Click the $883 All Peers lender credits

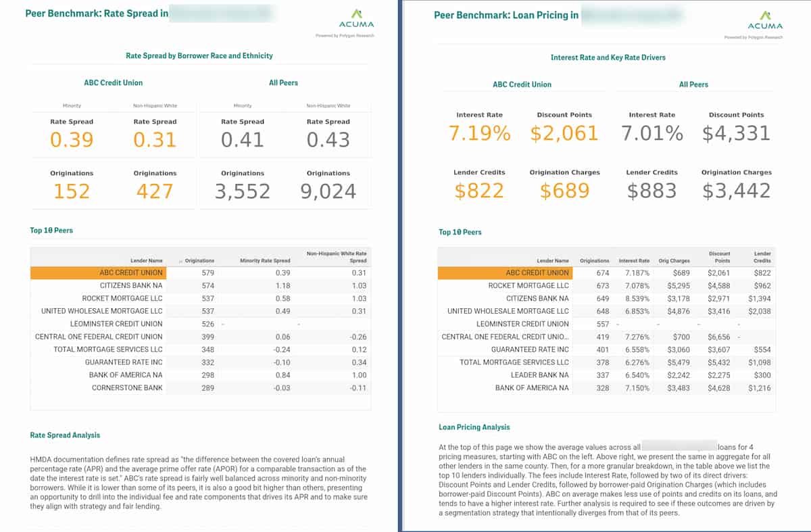652,191
